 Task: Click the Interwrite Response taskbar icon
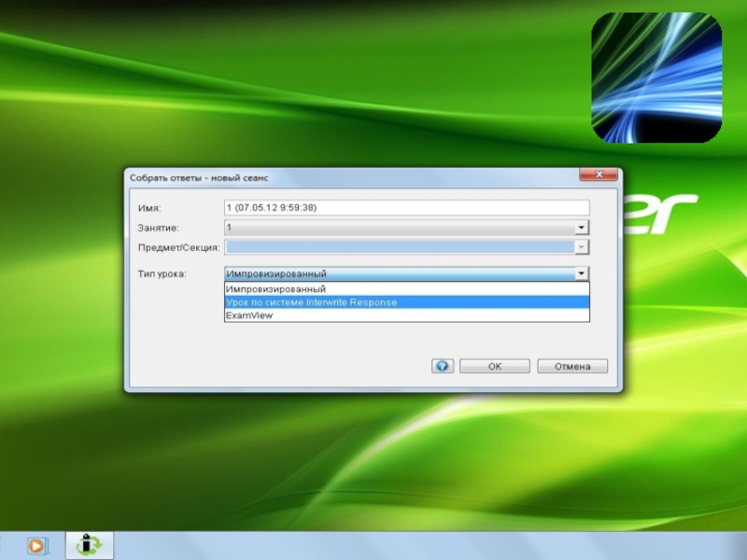coord(90,545)
